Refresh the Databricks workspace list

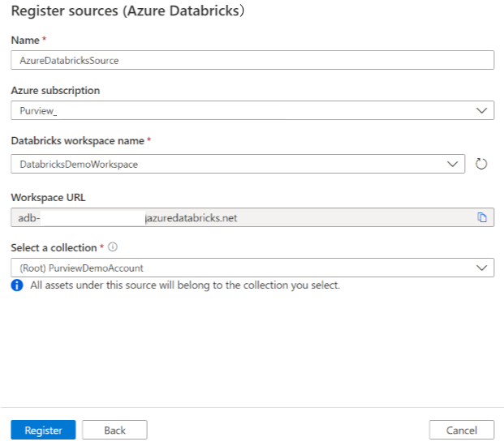click(x=481, y=164)
